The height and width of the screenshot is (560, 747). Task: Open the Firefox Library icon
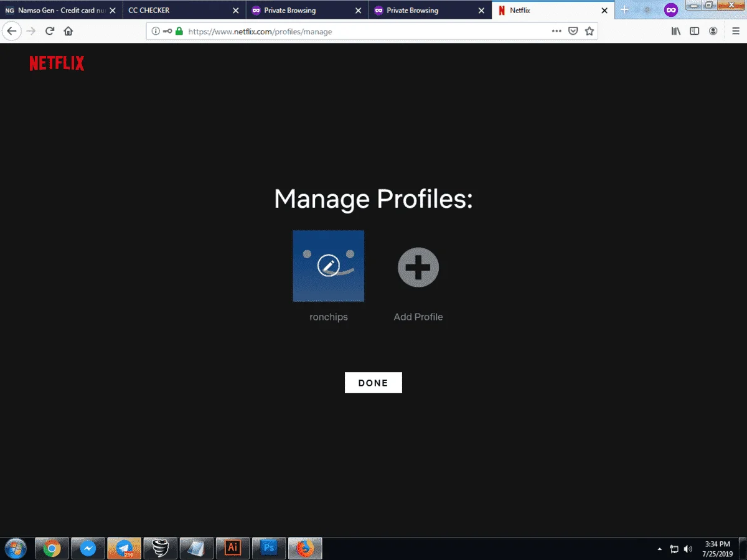pos(676,31)
